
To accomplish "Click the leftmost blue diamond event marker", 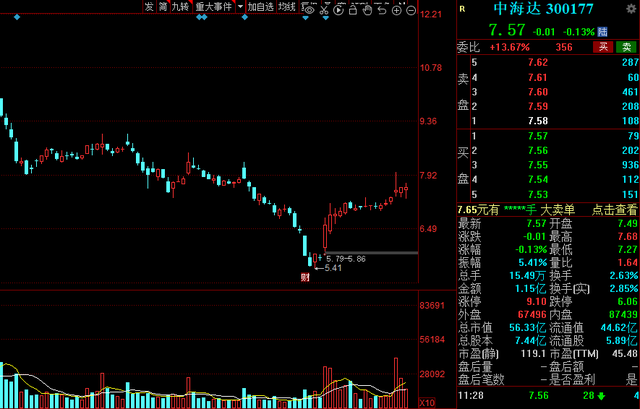I will point(17,17).
